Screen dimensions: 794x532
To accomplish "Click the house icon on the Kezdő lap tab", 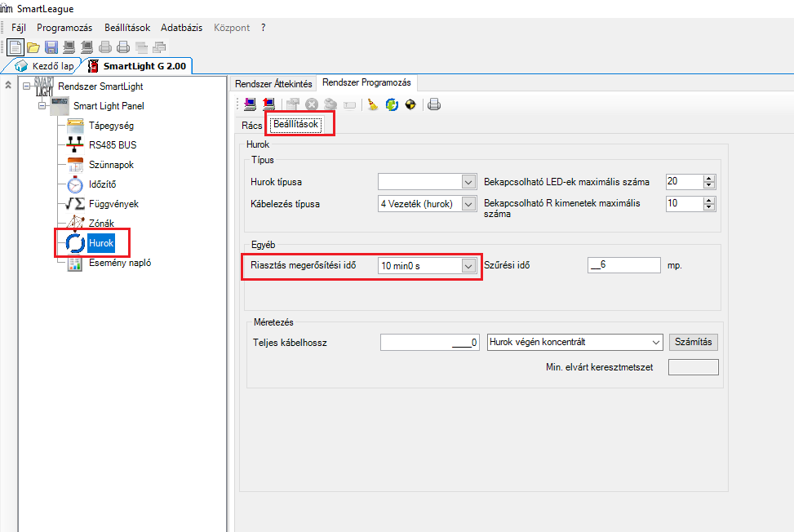I will 21,66.
